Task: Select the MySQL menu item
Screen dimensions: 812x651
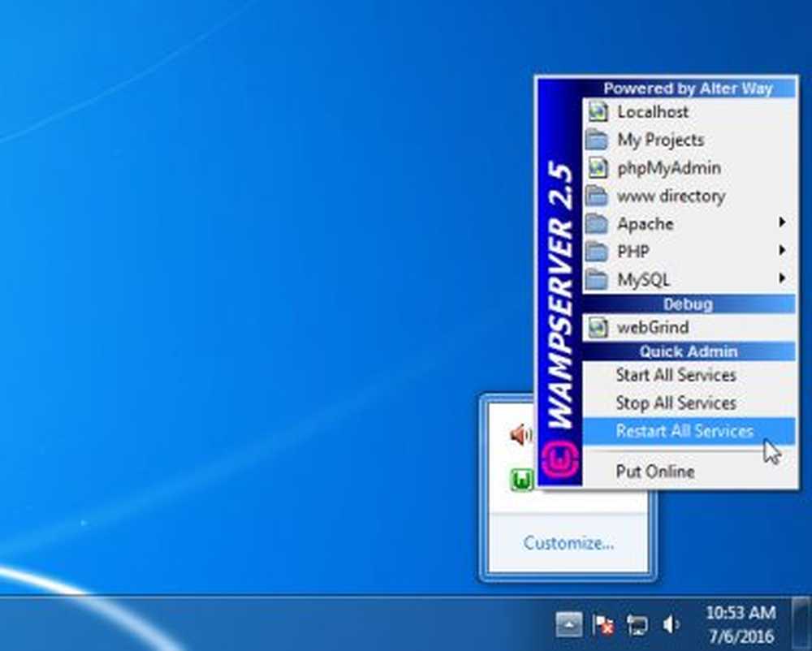Action: (x=689, y=279)
